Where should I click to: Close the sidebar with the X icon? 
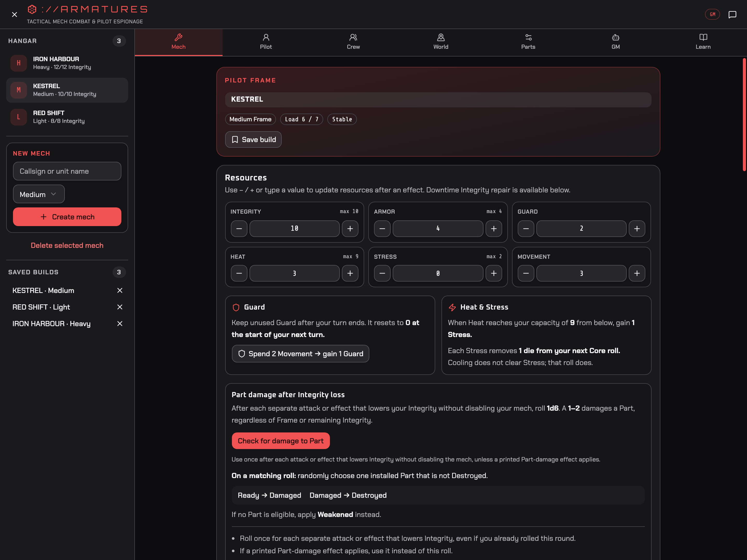14,15
